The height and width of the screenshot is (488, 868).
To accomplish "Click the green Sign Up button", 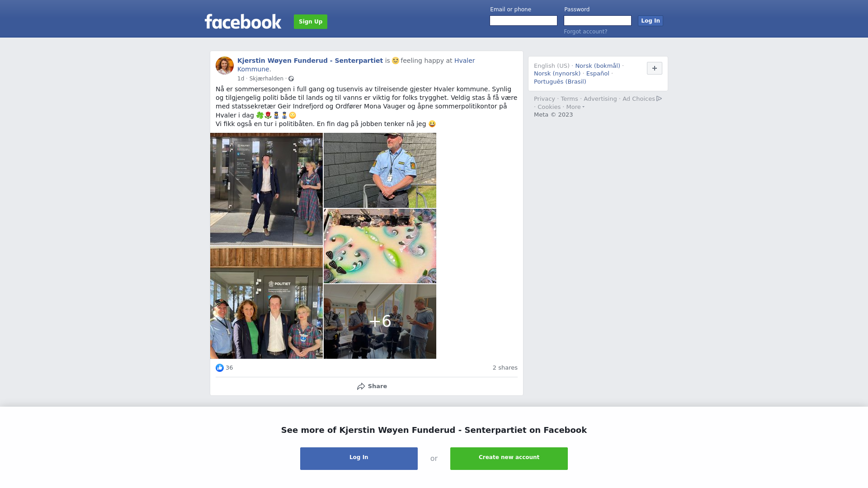I will click(x=311, y=22).
